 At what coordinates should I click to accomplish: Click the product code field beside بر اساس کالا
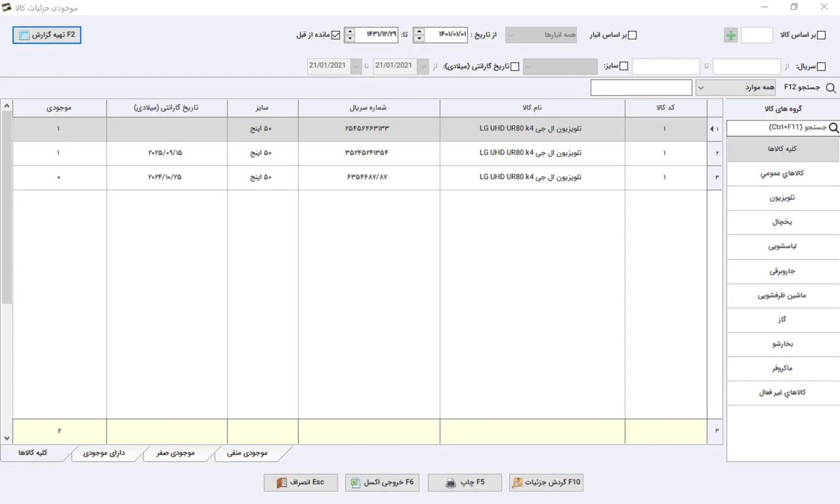[x=757, y=35]
